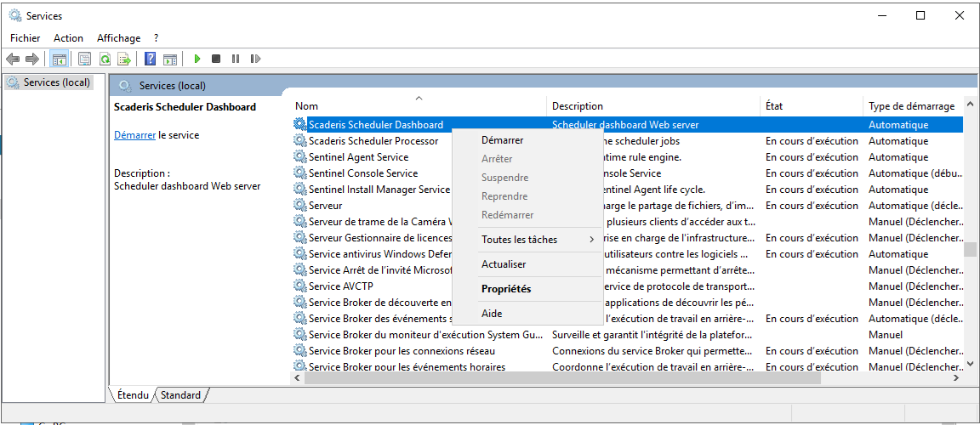Viewport: 980px width, 425px height.
Task: Sort by the État column header
Action: [812, 106]
